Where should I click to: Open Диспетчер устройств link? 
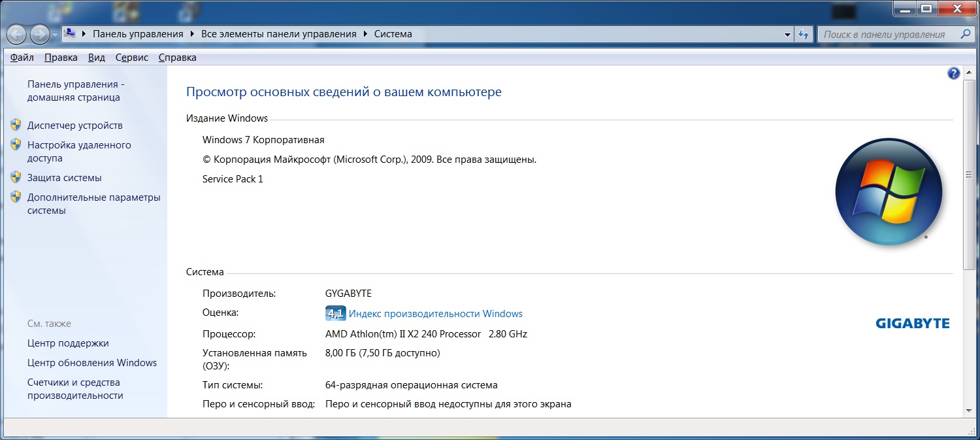pos(74,126)
